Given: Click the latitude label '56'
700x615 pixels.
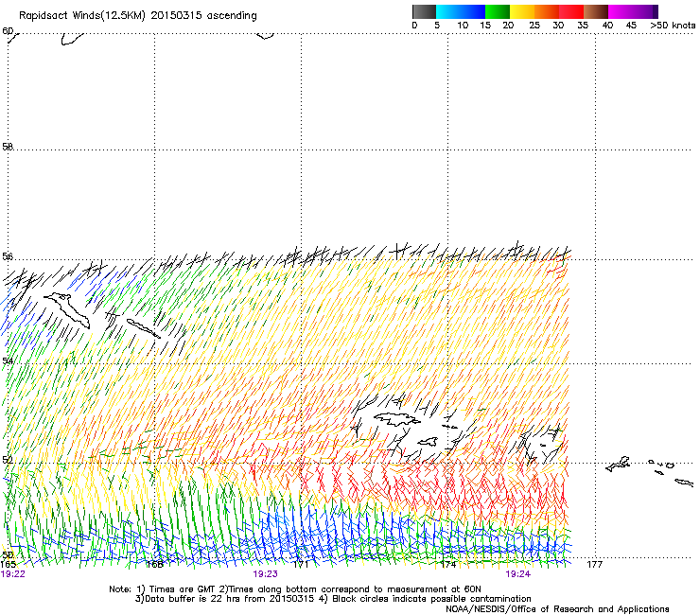Looking at the screenshot, I should [8, 256].
